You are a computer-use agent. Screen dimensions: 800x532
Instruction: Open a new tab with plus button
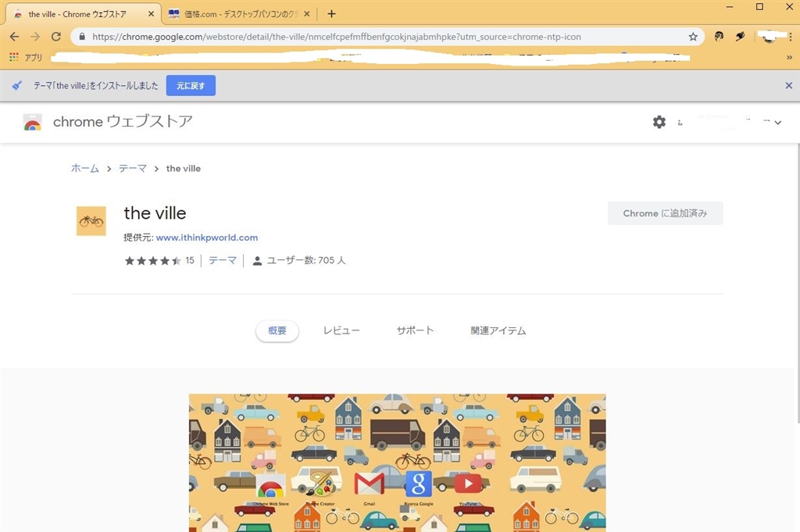(x=331, y=14)
